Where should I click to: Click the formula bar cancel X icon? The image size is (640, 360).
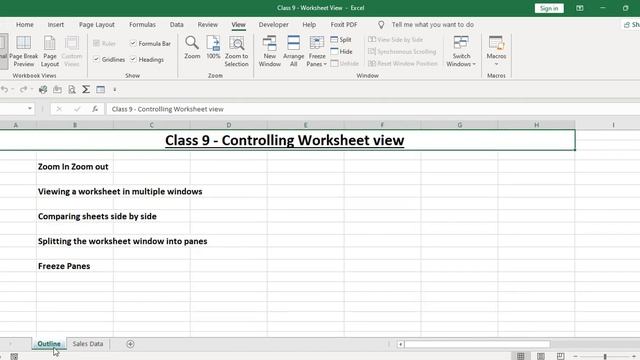click(59, 109)
